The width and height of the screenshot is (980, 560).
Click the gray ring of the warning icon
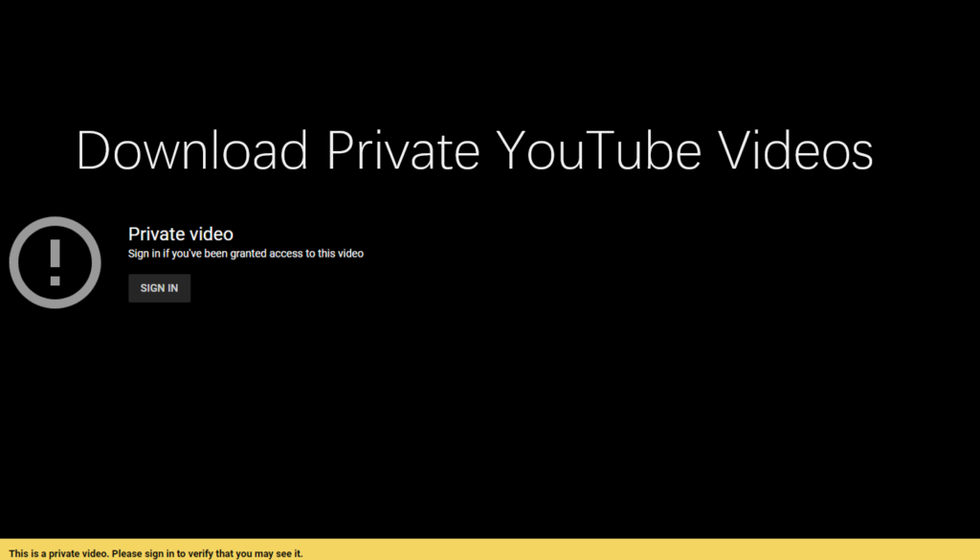tap(14, 262)
